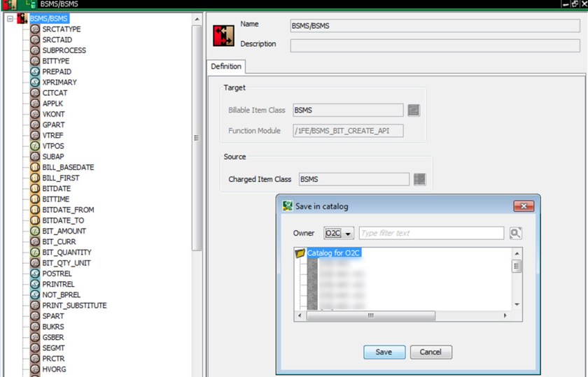Select the SUBAP tree item
Screen dimensions: 588x377
[53, 157]
